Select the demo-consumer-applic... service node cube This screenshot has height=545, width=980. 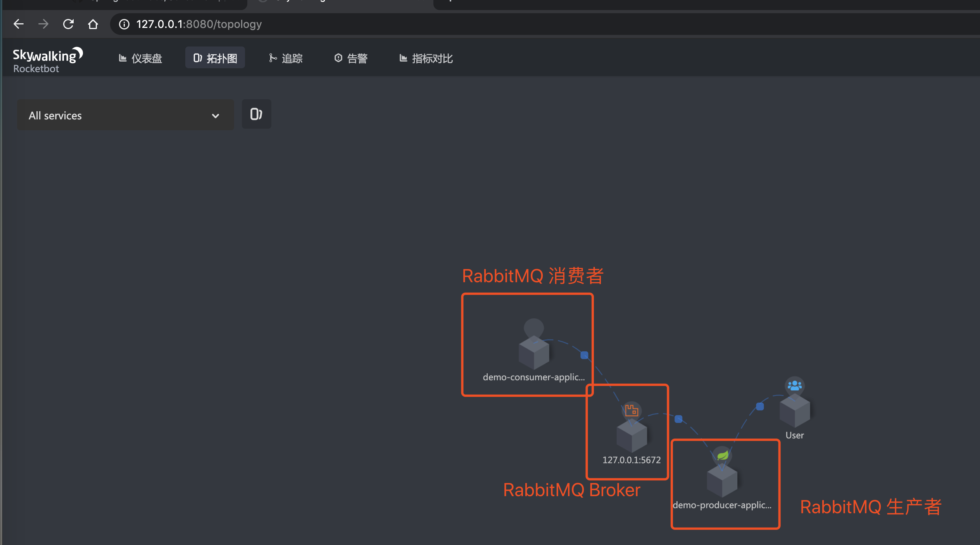pyautogui.click(x=534, y=352)
